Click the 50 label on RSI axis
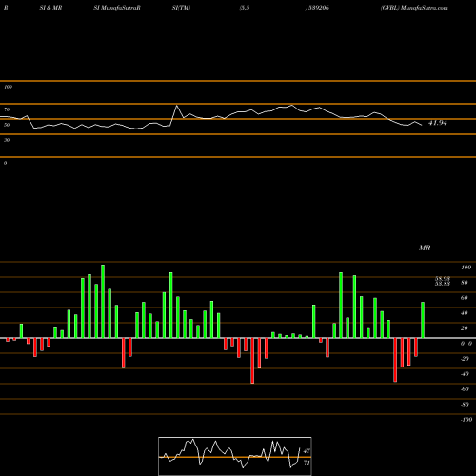The width and height of the screenshot is (476, 476). 7,125
